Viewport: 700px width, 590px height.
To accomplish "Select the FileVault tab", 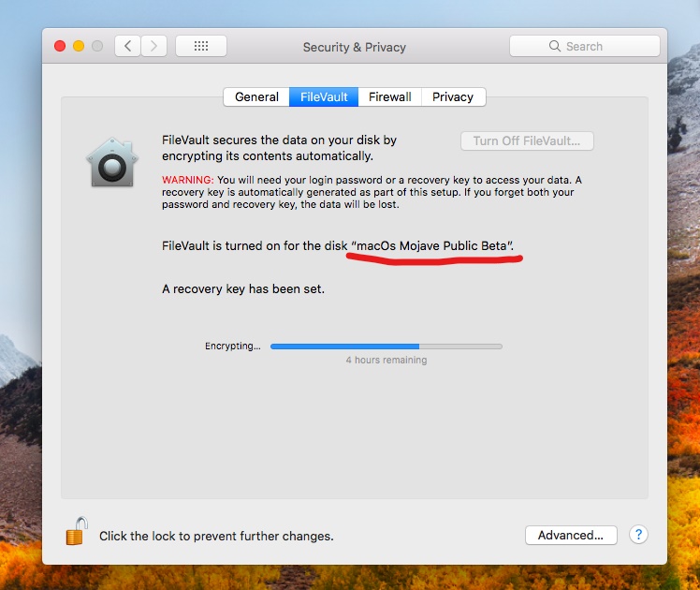I will click(x=324, y=96).
